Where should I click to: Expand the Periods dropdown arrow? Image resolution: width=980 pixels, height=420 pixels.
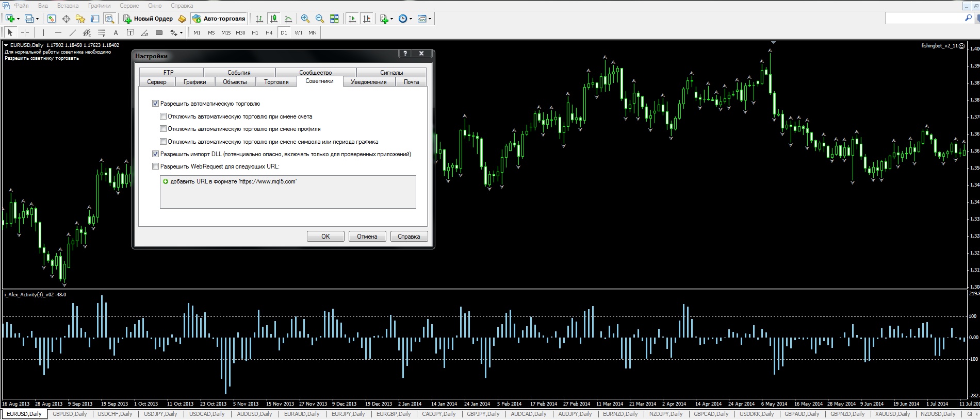pos(411,19)
